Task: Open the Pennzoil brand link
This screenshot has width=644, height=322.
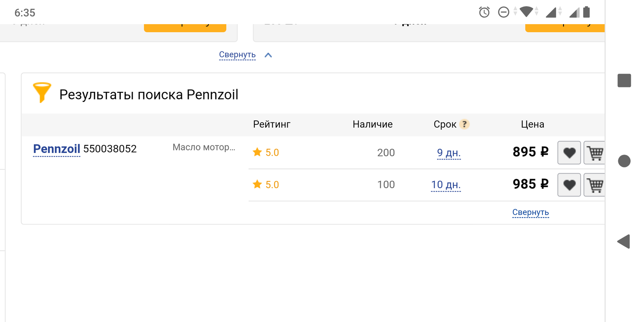Action: click(57, 149)
